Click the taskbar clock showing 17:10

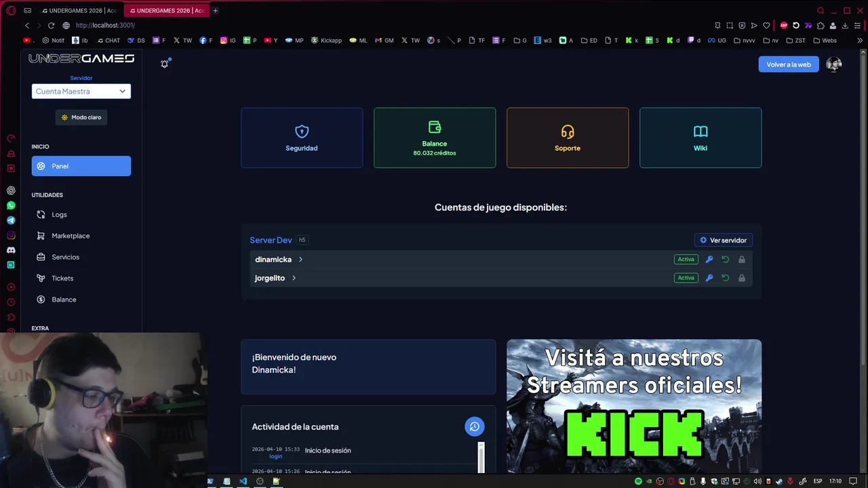(x=835, y=481)
